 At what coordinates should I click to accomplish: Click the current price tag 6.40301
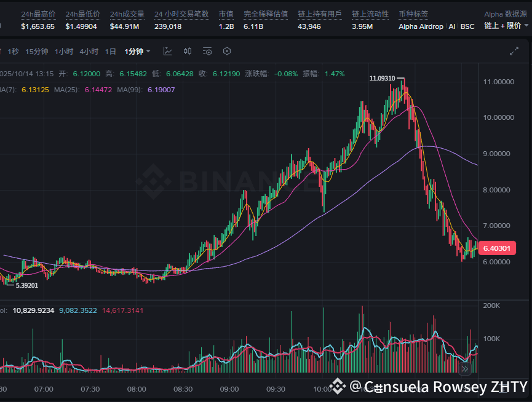point(497,248)
